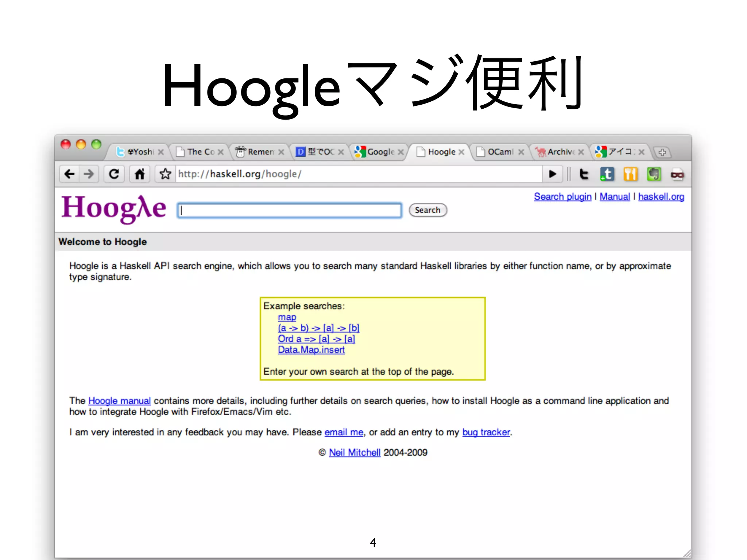
Task: Open the Neil Mitchell link
Action: [x=355, y=452]
